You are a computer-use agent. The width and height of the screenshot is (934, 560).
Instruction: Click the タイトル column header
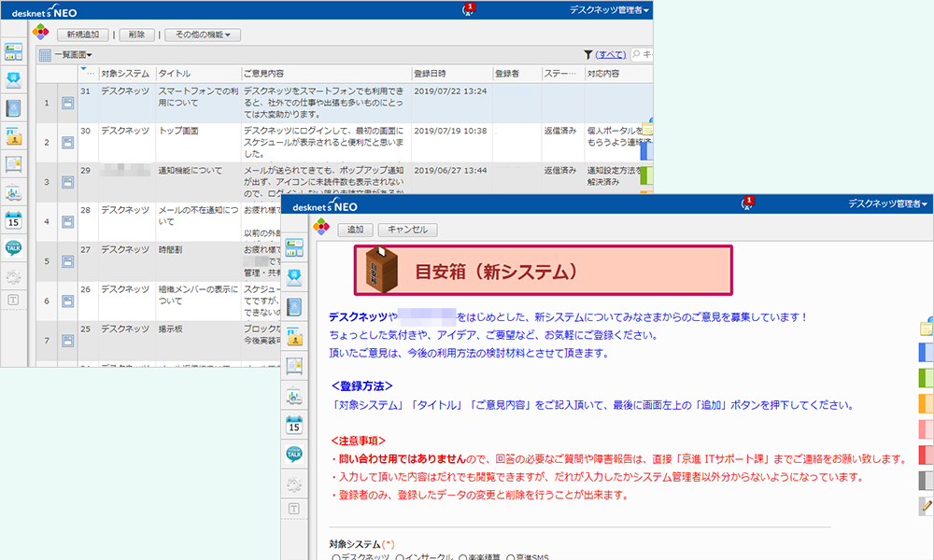tap(176, 73)
